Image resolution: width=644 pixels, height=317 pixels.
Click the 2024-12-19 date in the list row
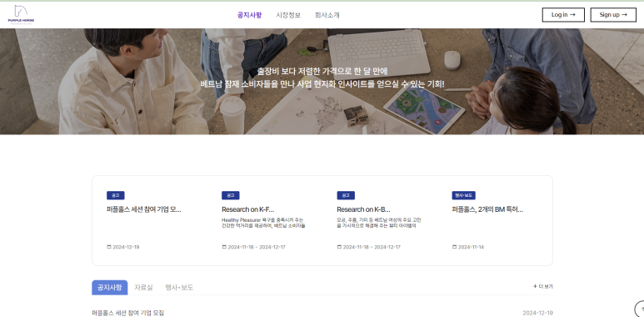click(537, 313)
